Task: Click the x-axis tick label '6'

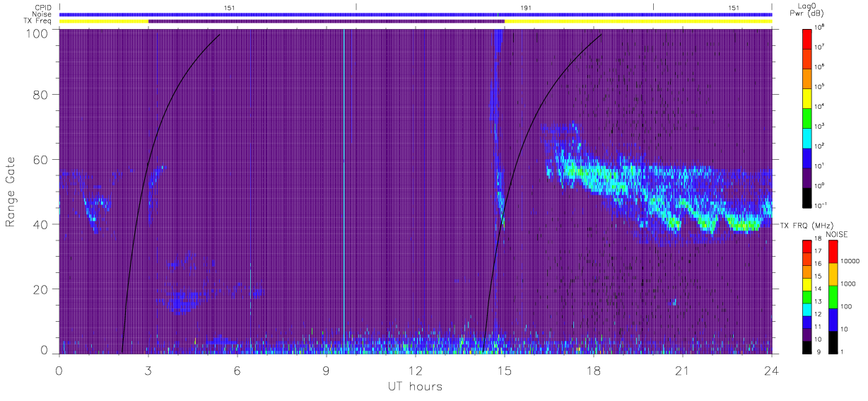Action: [x=237, y=370]
